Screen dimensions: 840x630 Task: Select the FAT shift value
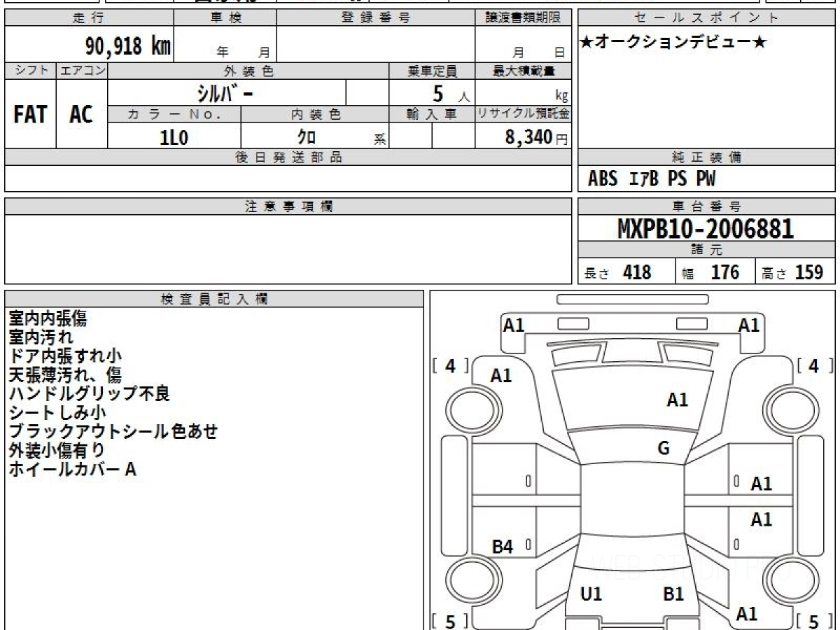click(30, 115)
